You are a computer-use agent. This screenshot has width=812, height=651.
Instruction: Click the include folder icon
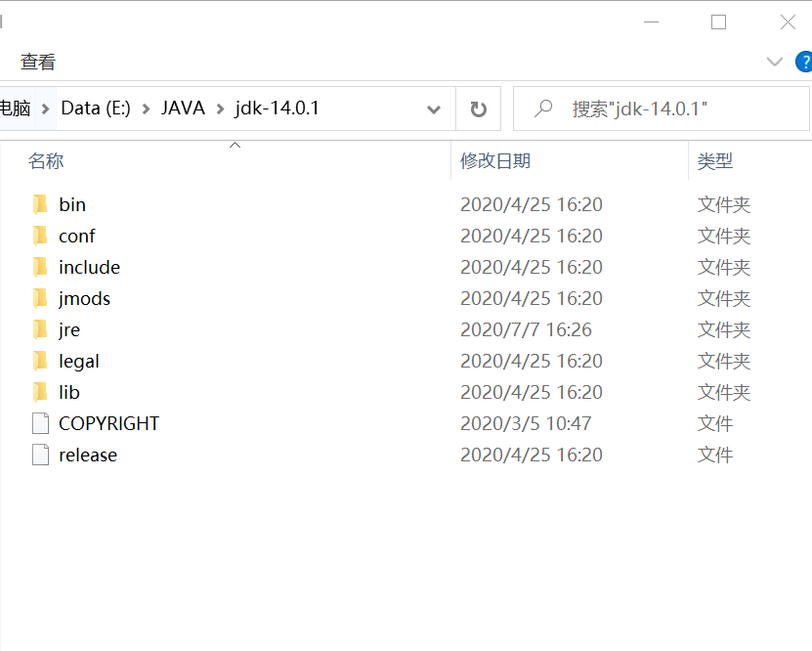point(40,267)
